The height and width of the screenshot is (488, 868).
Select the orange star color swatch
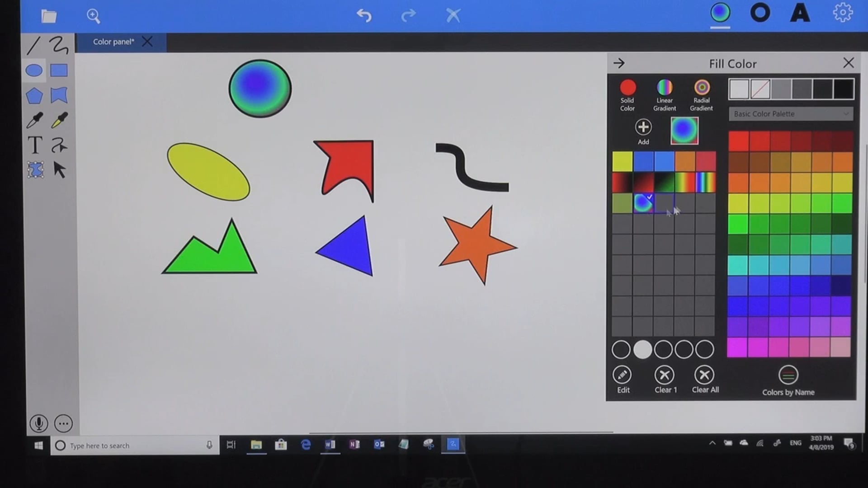click(x=685, y=160)
